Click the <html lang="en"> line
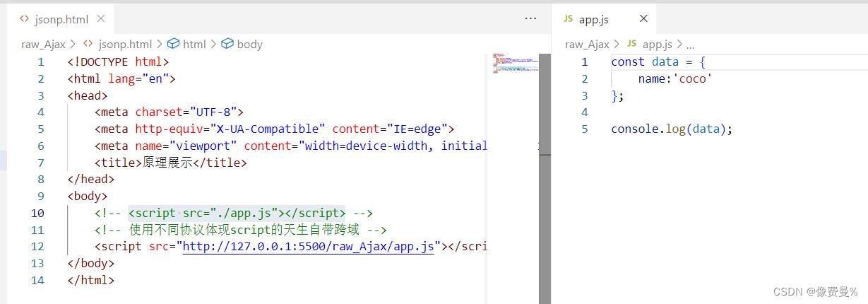Screen dimensions: 868x304 point(121,78)
